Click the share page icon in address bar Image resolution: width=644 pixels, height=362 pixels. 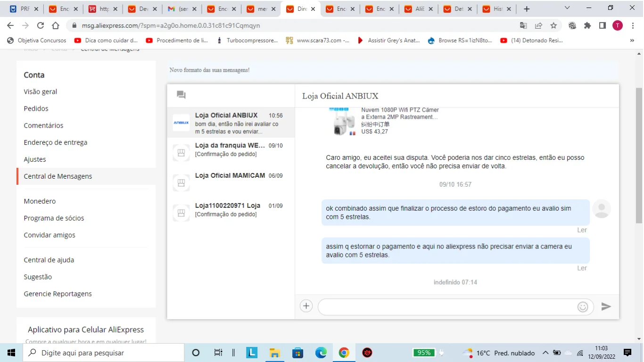point(538,25)
